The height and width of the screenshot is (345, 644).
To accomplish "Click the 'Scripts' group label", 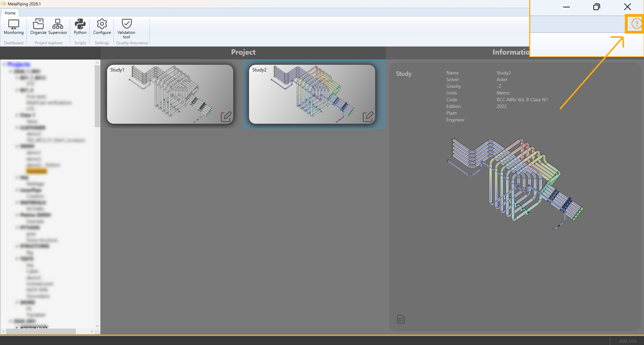I will (x=80, y=43).
